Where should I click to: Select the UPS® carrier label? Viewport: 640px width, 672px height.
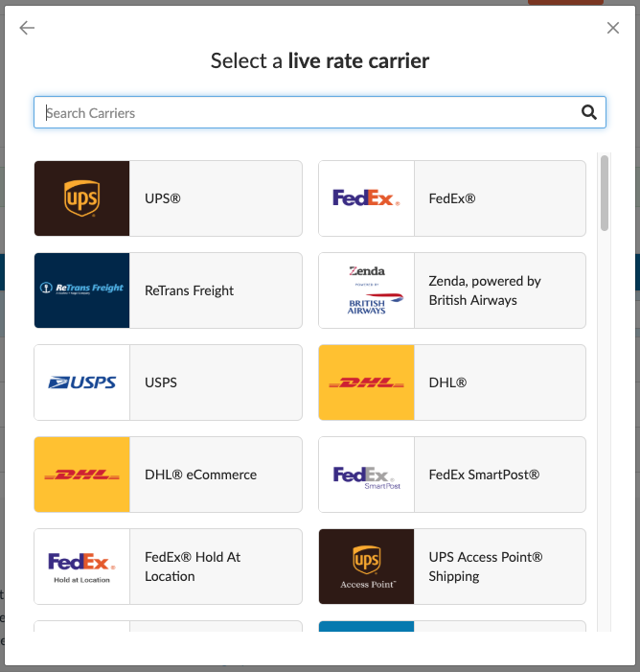pos(163,198)
